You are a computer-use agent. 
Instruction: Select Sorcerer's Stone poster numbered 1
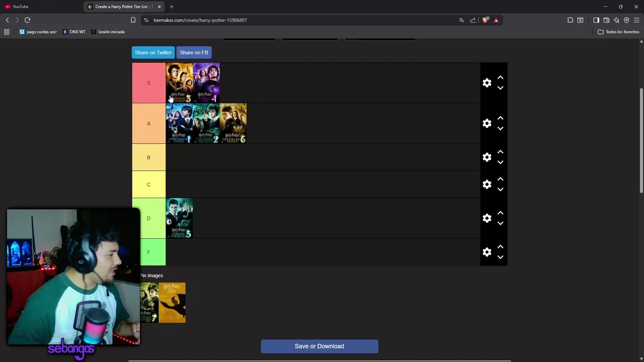[179, 123]
